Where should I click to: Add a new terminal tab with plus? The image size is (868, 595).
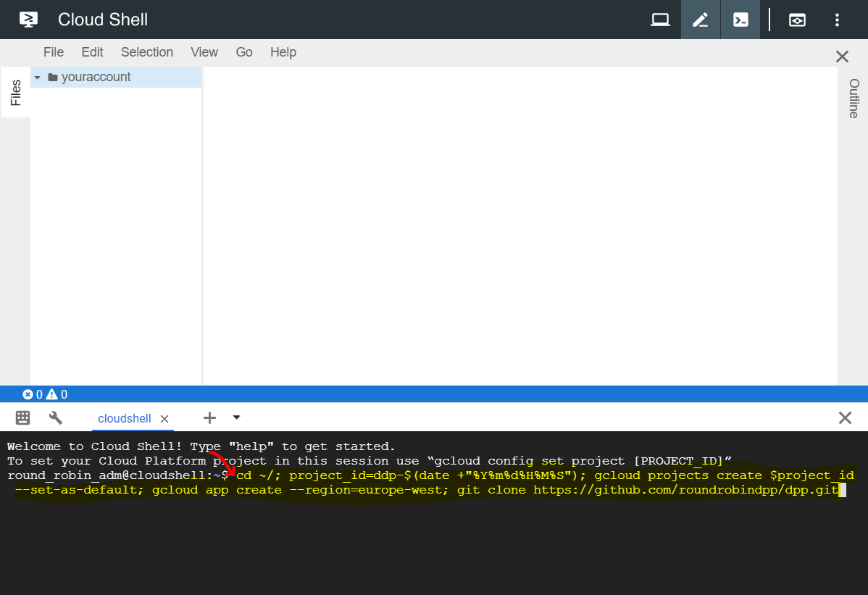click(209, 417)
